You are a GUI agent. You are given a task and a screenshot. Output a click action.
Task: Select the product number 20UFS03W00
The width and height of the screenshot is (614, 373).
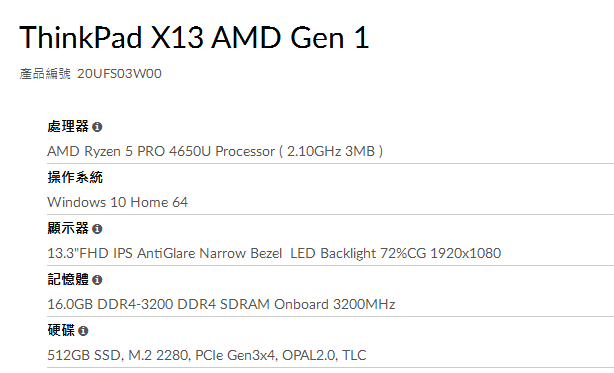click(x=119, y=74)
